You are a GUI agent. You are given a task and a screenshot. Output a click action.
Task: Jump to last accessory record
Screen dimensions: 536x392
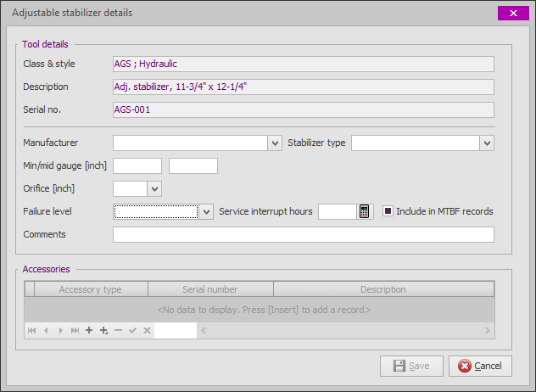point(75,330)
